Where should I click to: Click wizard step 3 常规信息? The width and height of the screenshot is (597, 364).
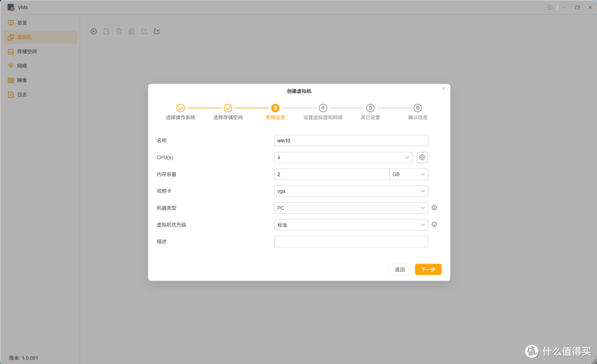tap(275, 112)
